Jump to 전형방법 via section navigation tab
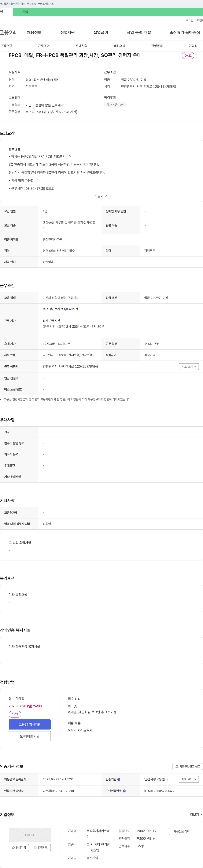 pyautogui.click(x=157, y=46)
